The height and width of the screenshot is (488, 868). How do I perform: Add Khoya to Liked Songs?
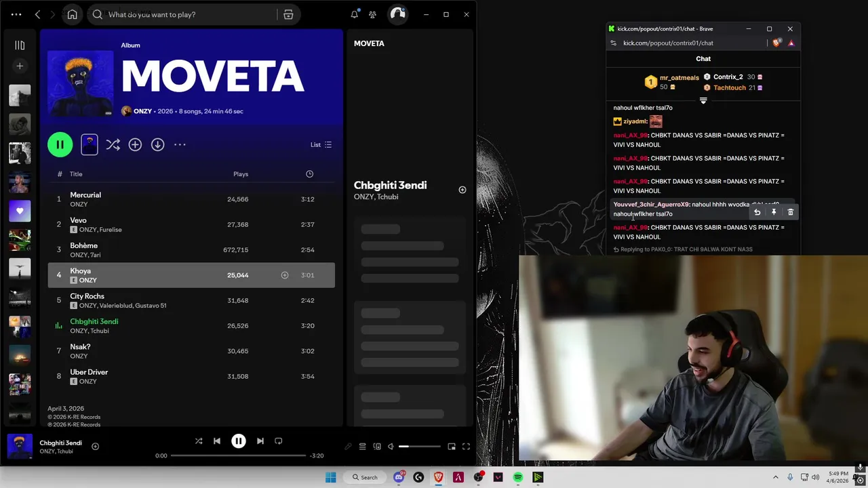285,275
